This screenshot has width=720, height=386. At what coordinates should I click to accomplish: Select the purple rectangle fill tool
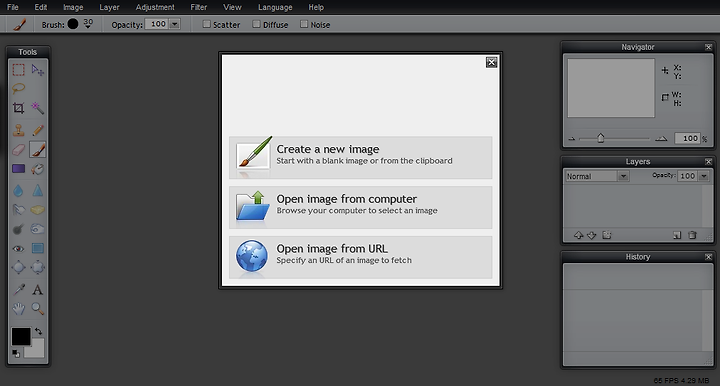click(x=18, y=169)
